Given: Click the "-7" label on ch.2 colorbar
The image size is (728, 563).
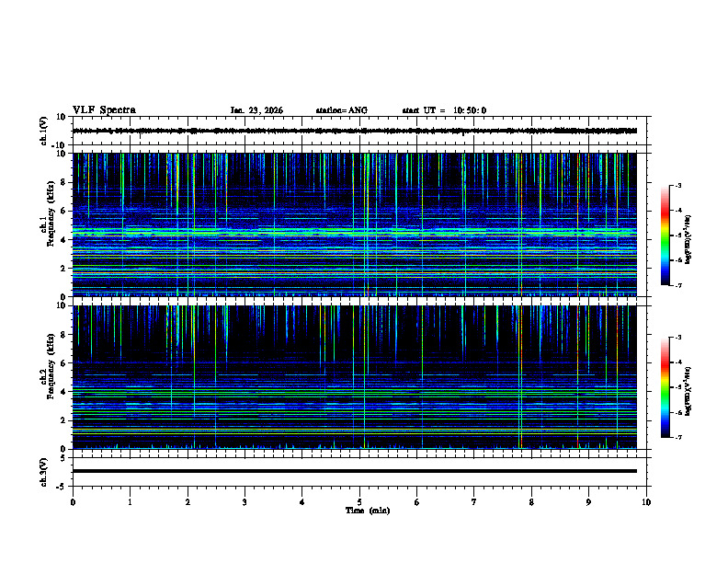Looking at the screenshot, I should tap(678, 437).
